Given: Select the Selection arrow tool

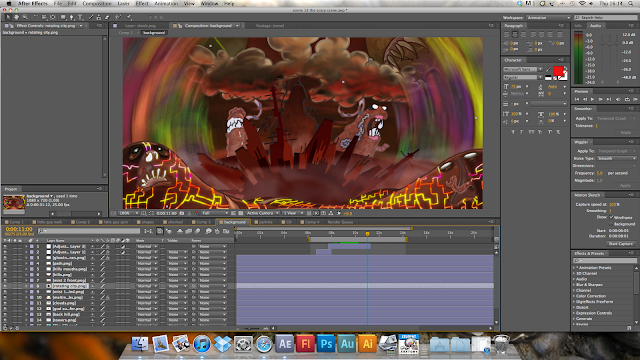Looking at the screenshot, I should point(8,17).
